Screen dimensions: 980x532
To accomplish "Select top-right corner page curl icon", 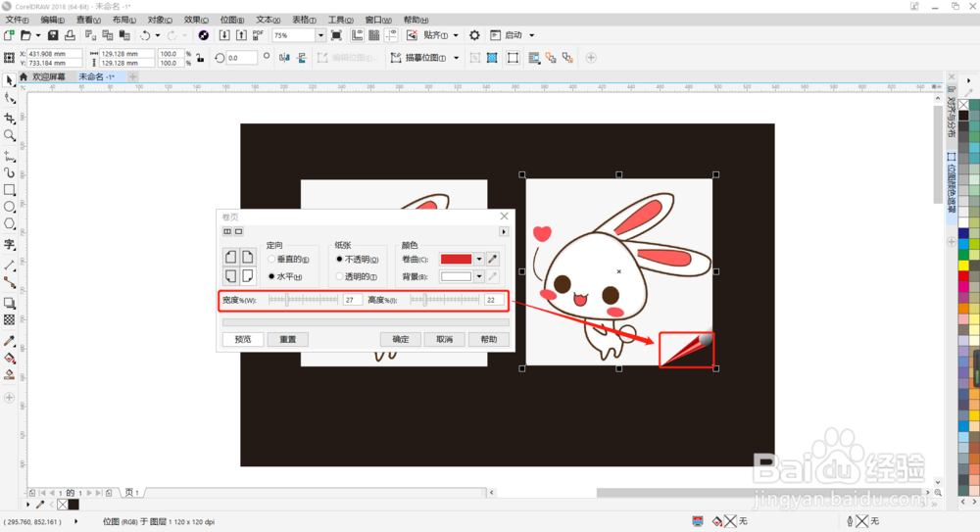I will [248, 257].
